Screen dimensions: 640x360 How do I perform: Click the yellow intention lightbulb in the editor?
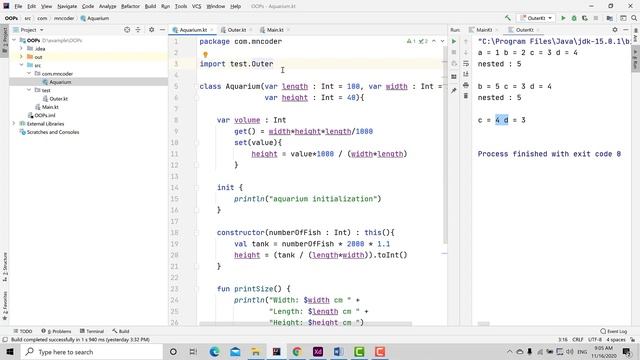click(x=205, y=54)
